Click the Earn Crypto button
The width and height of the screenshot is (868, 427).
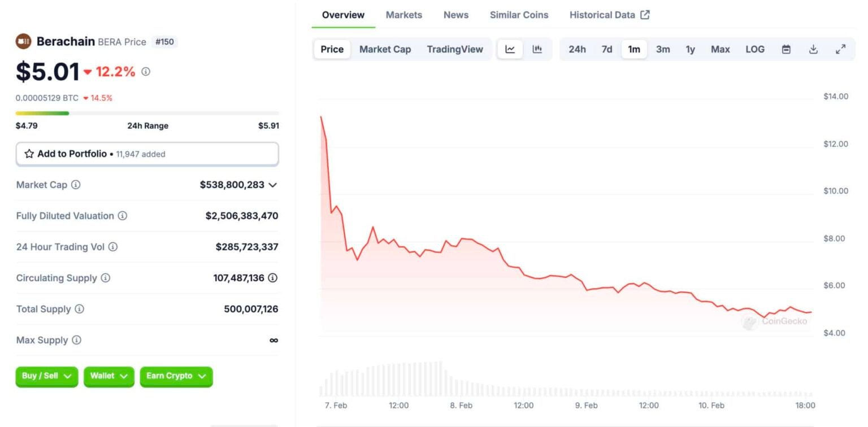coord(176,376)
